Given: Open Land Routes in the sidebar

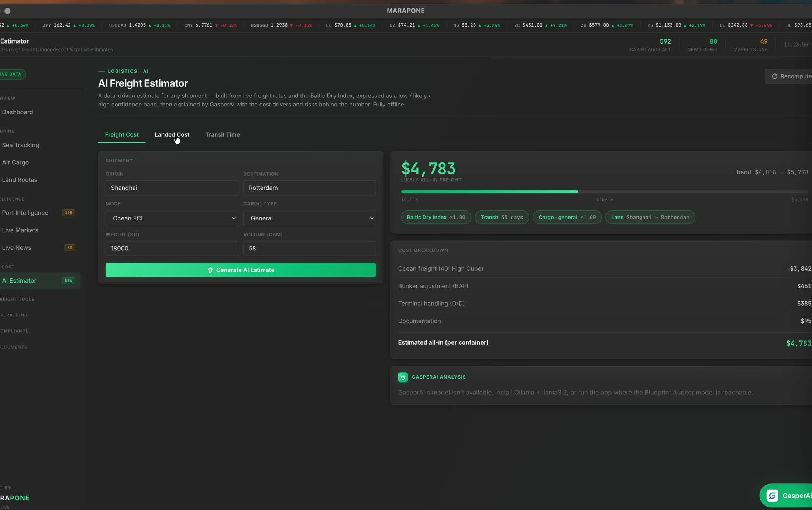Looking at the screenshot, I should pos(40,180).
